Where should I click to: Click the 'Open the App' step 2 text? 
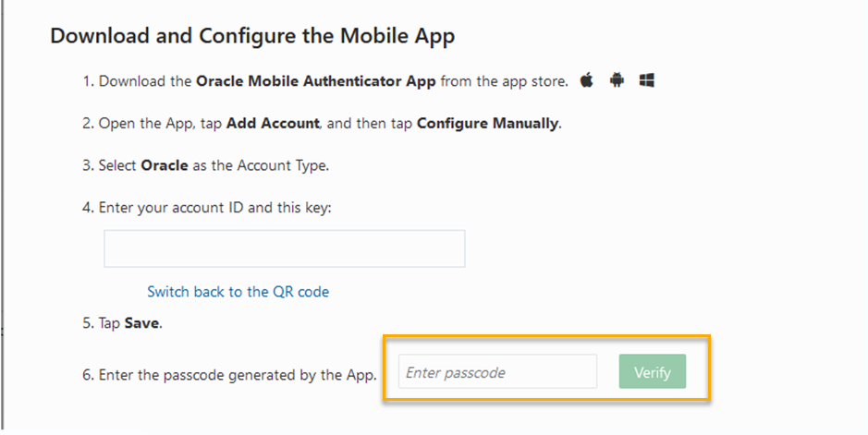[x=136, y=124]
